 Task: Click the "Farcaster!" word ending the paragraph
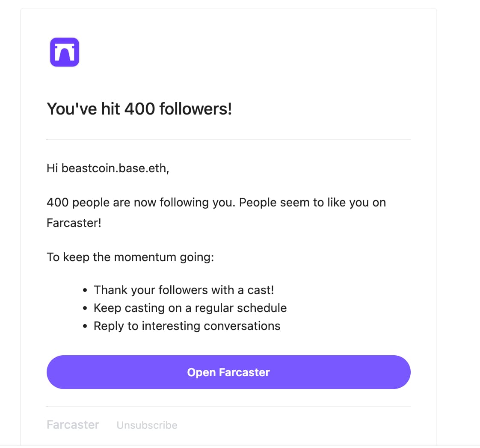pos(74,223)
